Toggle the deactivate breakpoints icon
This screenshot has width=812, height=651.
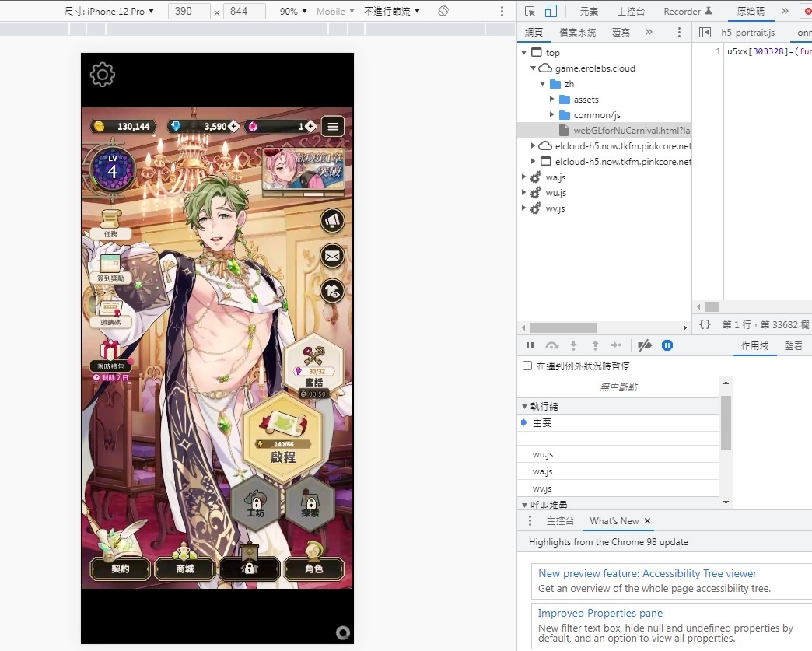pos(645,345)
